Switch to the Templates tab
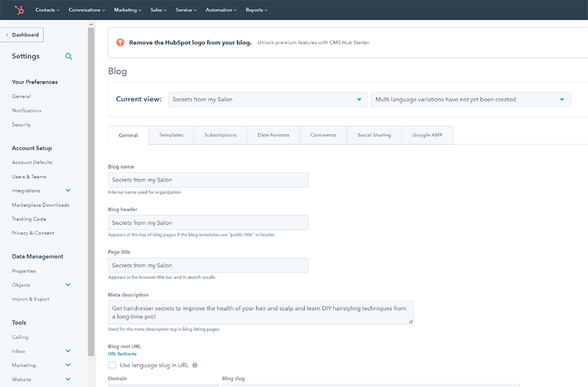588x387 pixels. pos(171,135)
